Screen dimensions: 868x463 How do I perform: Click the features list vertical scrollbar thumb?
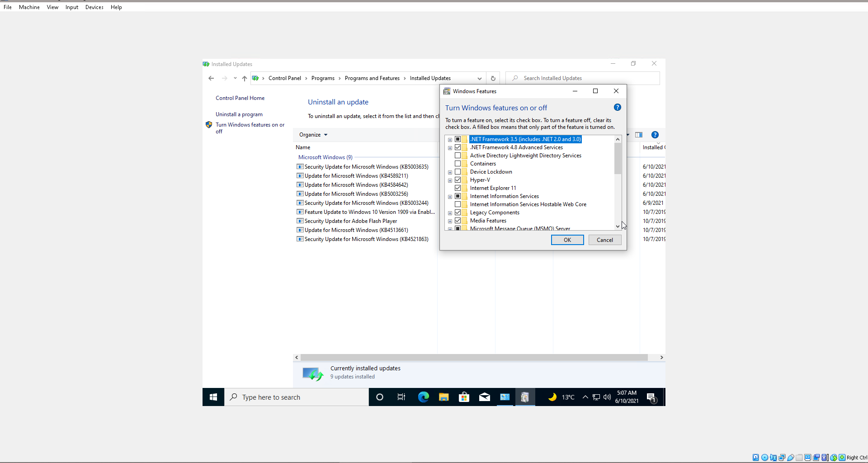(x=618, y=159)
